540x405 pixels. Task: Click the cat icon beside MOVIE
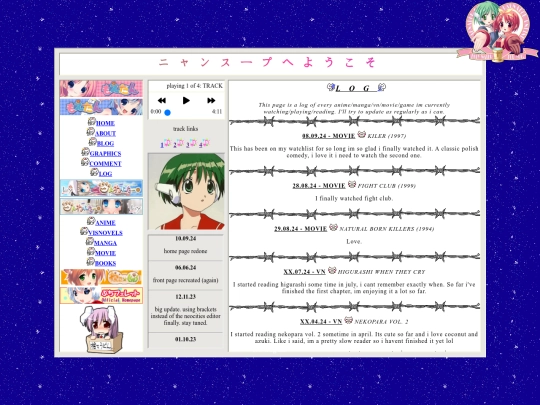coord(91,251)
